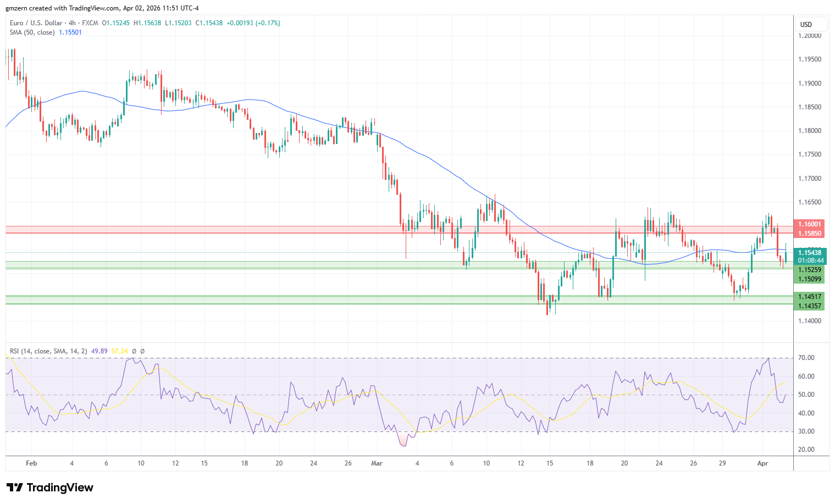Click the RSI value 49.89

(x=99, y=351)
